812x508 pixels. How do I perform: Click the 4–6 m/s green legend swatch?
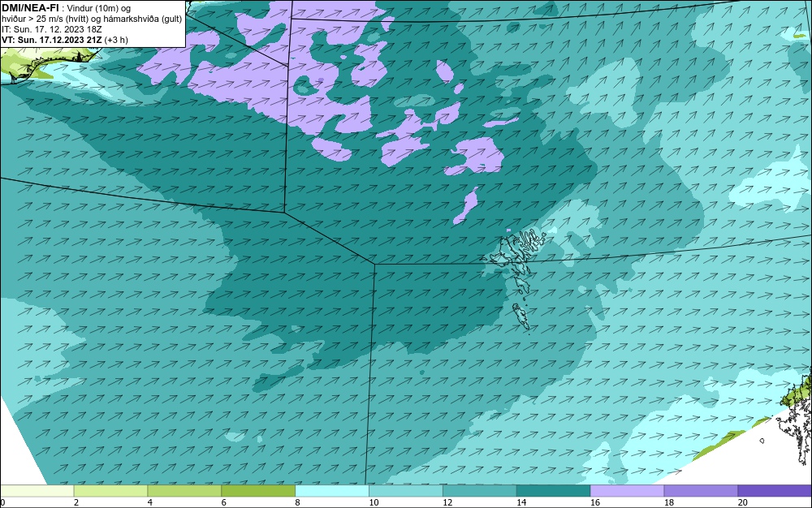[x=184, y=490]
